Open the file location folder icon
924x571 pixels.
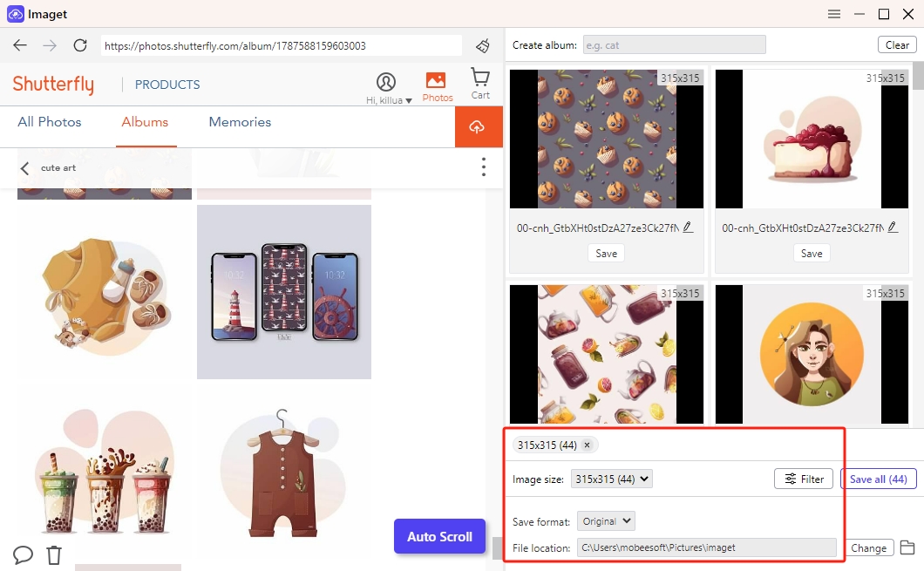[x=907, y=547]
